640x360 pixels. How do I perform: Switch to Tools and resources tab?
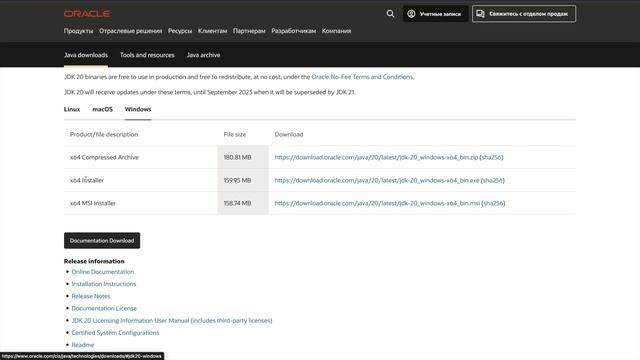(147, 55)
